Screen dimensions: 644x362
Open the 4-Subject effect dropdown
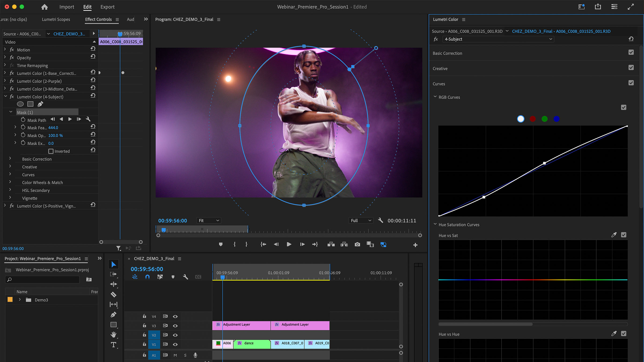pos(498,39)
